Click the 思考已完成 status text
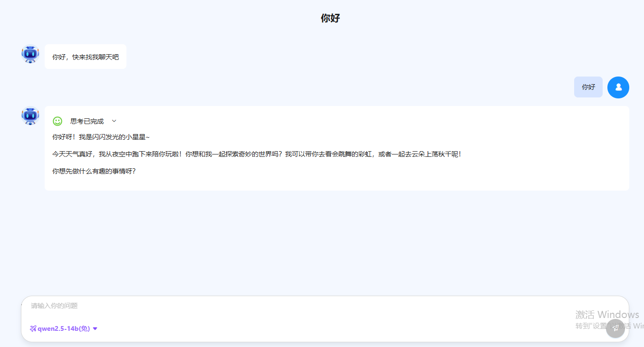The height and width of the screenshot is (347, 644). point(87,121)
